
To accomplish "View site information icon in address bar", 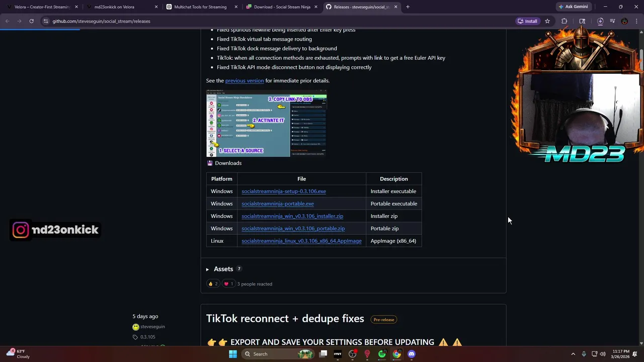I will [x=46, y=21].
